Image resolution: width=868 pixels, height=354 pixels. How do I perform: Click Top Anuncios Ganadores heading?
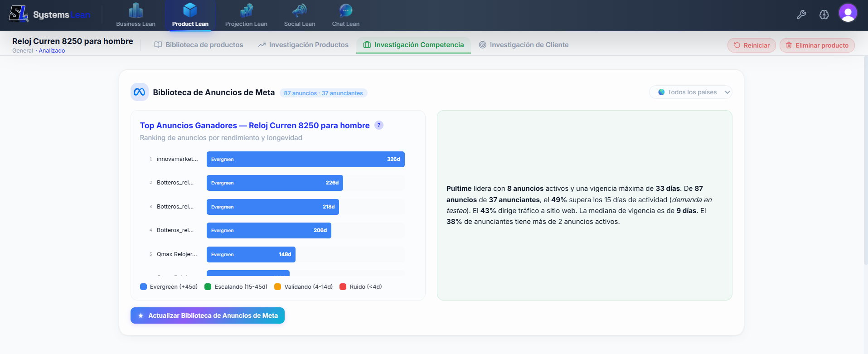point(255,126)
